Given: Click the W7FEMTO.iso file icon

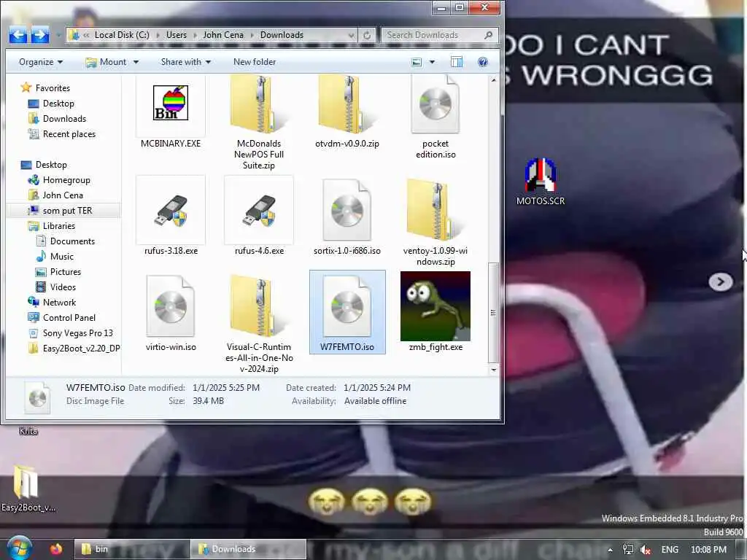Looking at the screenshot, I should pyautogui.click(x=347, y=306).
